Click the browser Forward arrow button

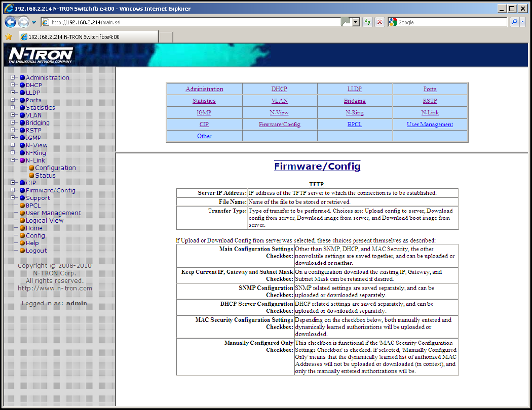(x=23, y=22)
